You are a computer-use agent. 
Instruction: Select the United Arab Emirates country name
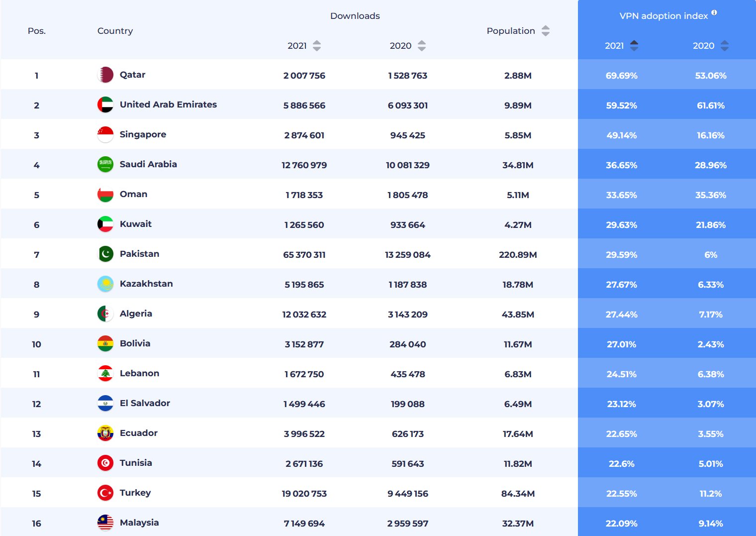[x=168, y=105]
